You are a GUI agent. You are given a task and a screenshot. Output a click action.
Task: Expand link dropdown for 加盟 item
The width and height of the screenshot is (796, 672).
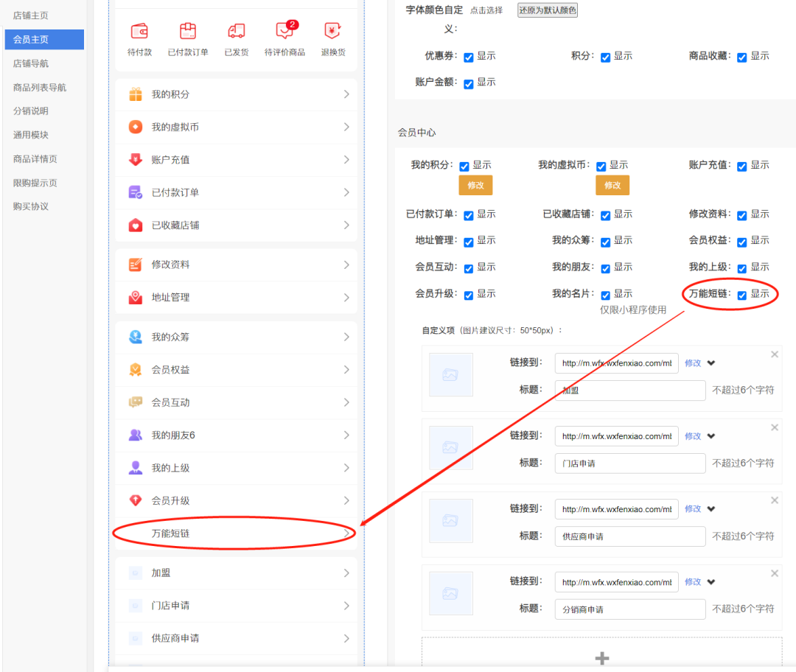click(711, 363)
